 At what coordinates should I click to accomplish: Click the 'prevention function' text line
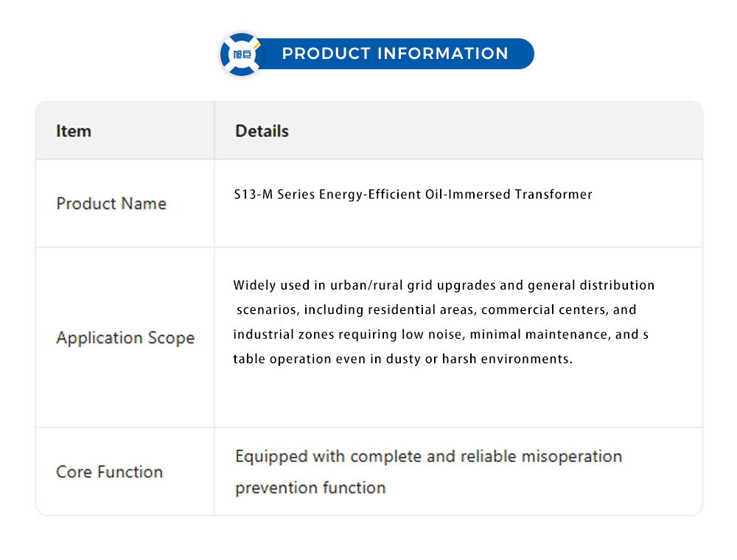pos(310,488)
